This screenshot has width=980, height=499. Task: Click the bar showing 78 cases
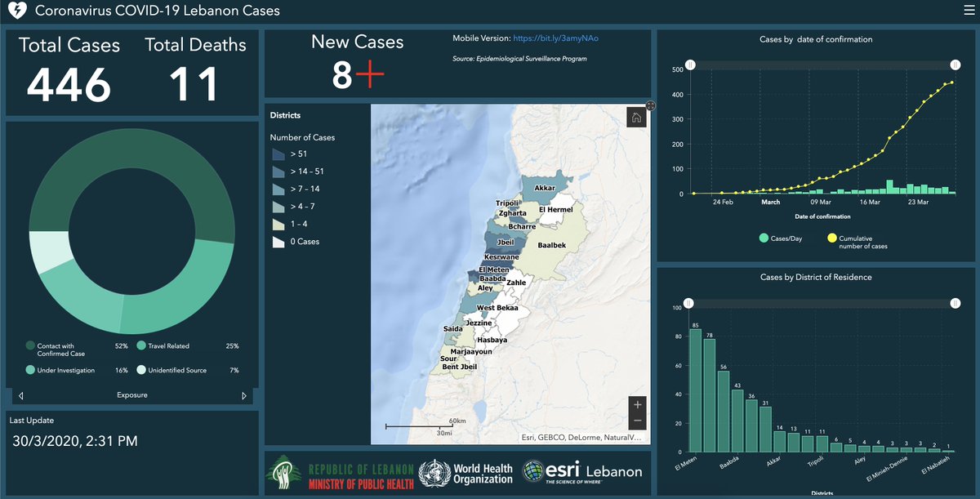710,395
